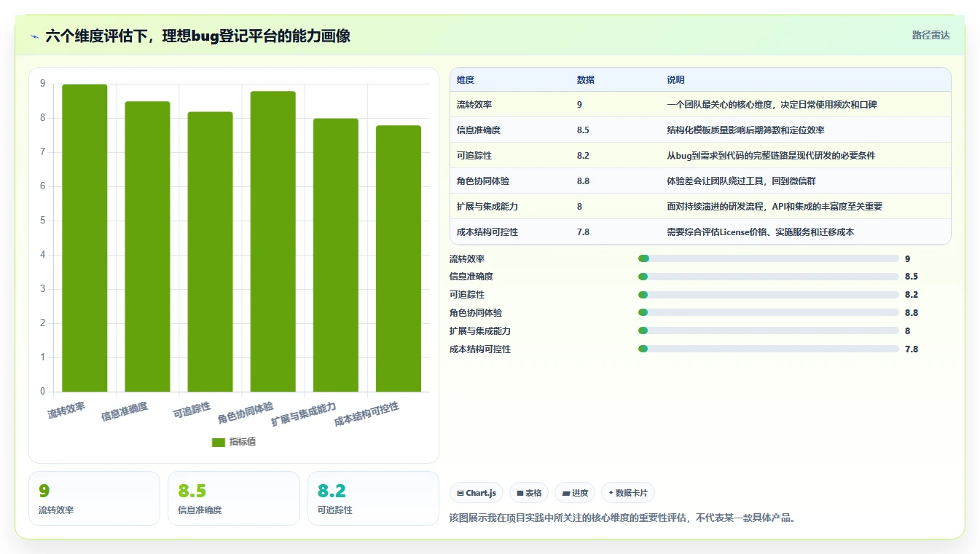
Task: Select the 进度 tag chip
Action: pyautogui.click(x=575, y=493)
